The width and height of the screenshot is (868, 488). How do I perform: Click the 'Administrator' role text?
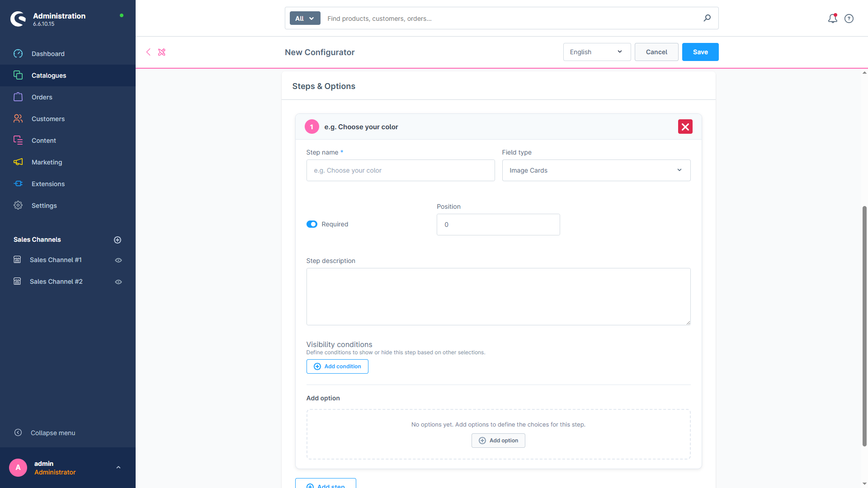click(x=55, y=472)
